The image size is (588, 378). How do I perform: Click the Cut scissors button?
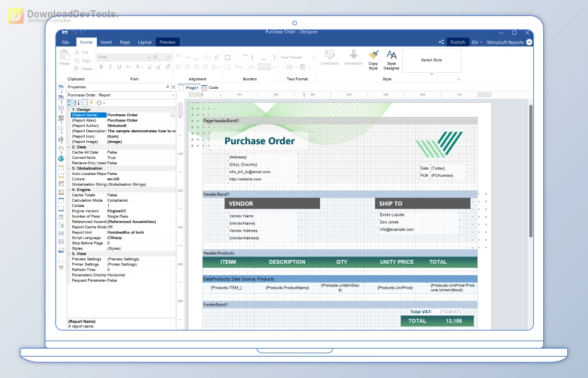pyautogui.click(x=82, y=52)
